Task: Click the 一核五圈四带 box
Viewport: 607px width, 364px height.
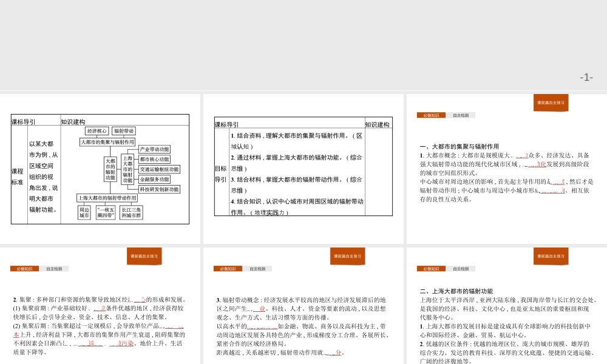Action: click(106, 211)
